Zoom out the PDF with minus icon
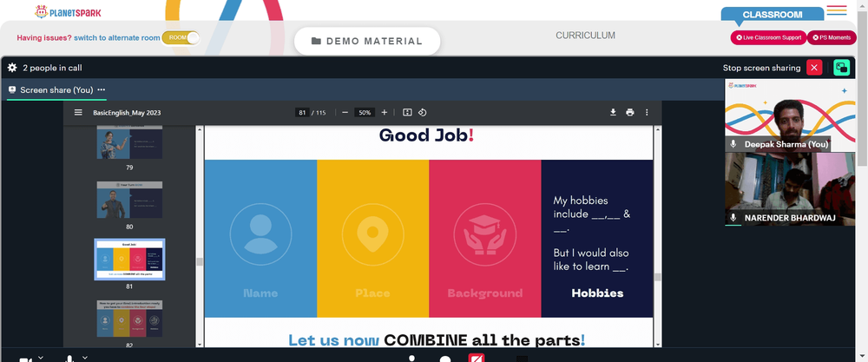The image size is (868, 362). [x=345, y=112]
